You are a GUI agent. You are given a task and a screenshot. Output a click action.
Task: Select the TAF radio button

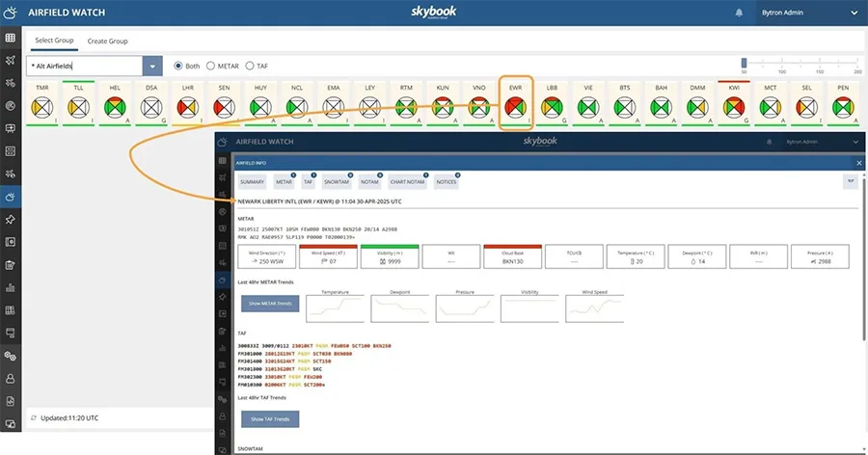250,66
